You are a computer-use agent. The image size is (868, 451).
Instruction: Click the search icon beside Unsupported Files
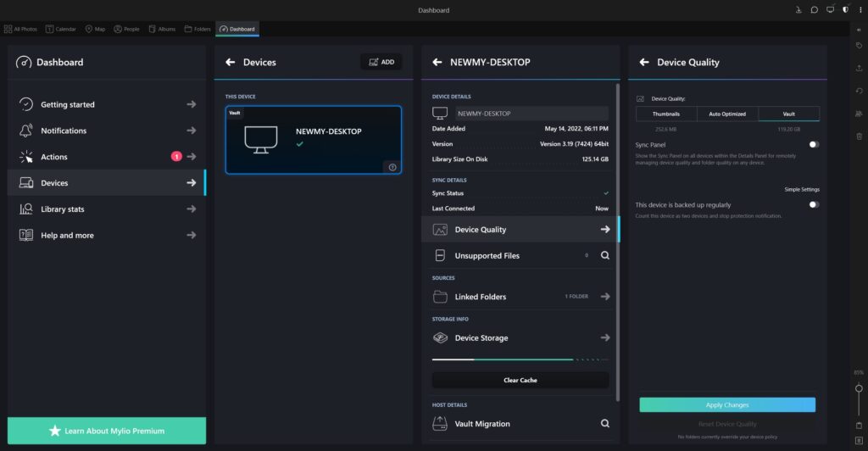click(x=605, y=255)
